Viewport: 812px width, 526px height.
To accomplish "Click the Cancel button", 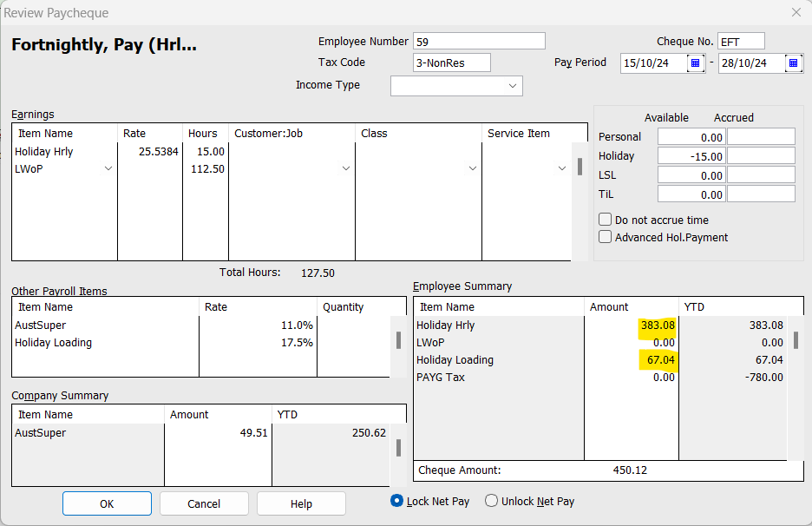I will point(204,503).
